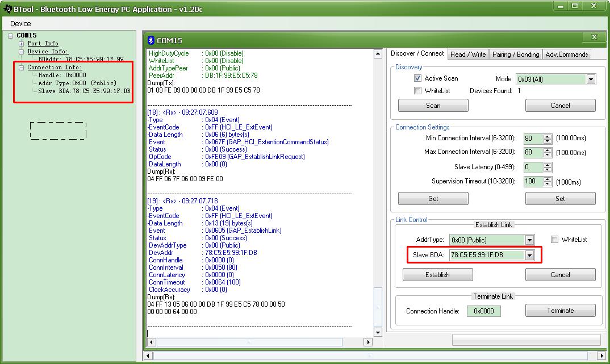The height and width of the screenshot is (364, 610).
Task: Click the log panel scroll-left arrow
Action: [152, 342]
